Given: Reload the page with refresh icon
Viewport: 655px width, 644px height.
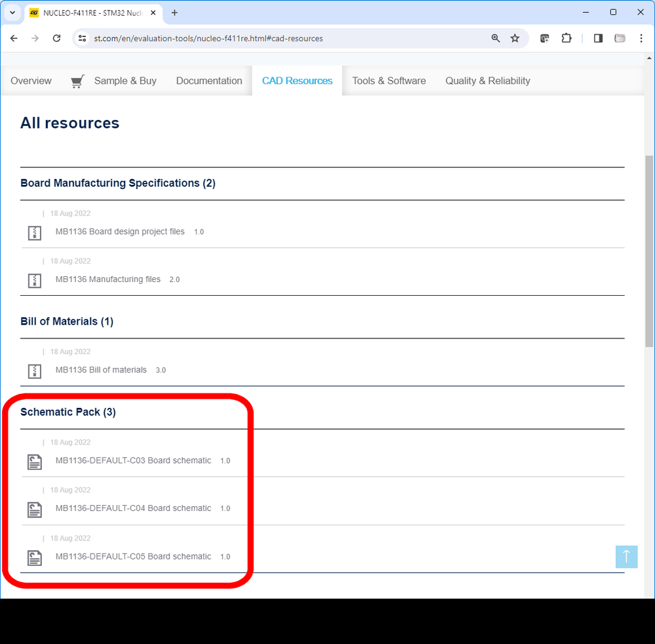Looking at the screenshot, I should click(57, 39).
